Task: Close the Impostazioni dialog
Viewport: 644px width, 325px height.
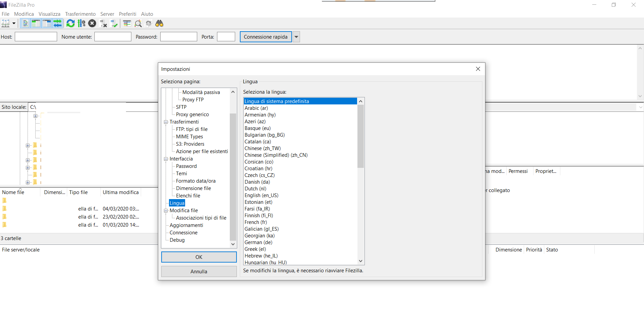Action: tap(478, 69)
